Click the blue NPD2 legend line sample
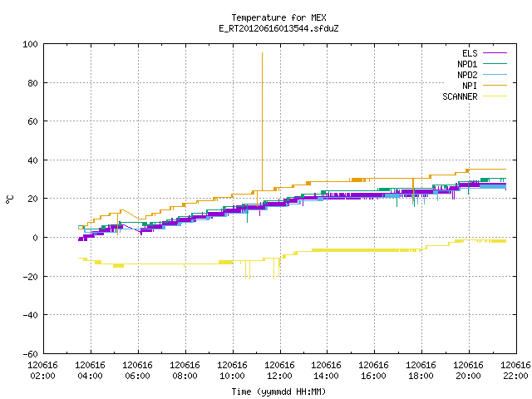532x399 pixels. point(495,74)
